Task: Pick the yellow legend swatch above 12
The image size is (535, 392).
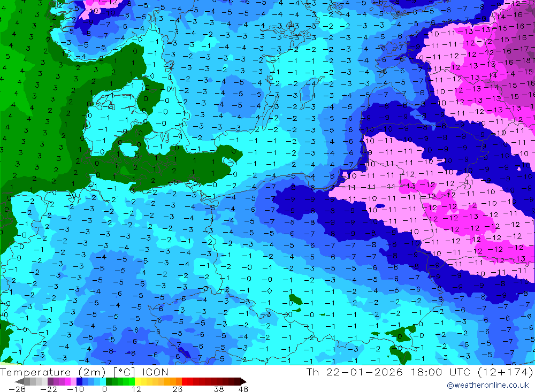Action: click(138, 381)
